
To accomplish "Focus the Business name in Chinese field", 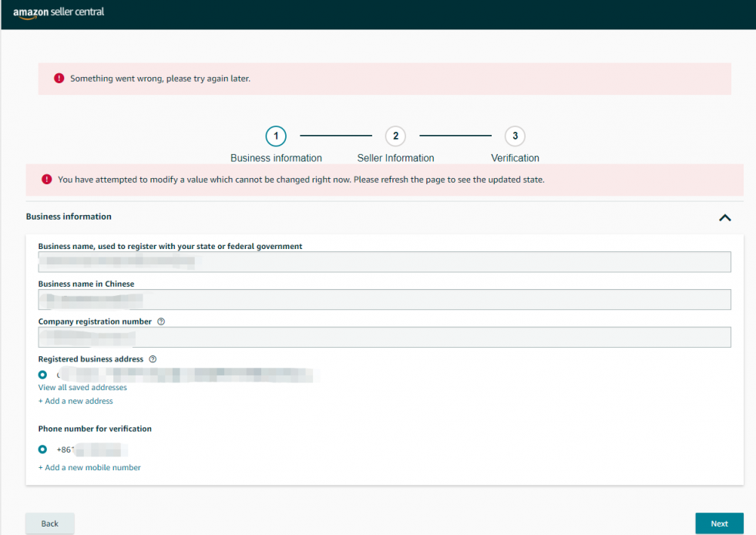I will coord(385,300).
